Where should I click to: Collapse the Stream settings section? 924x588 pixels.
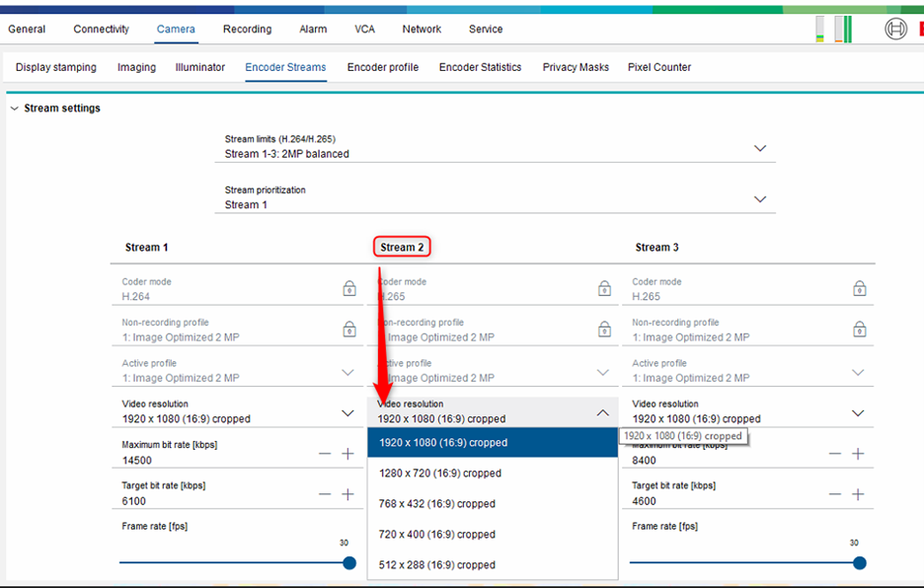coord(14,109)
